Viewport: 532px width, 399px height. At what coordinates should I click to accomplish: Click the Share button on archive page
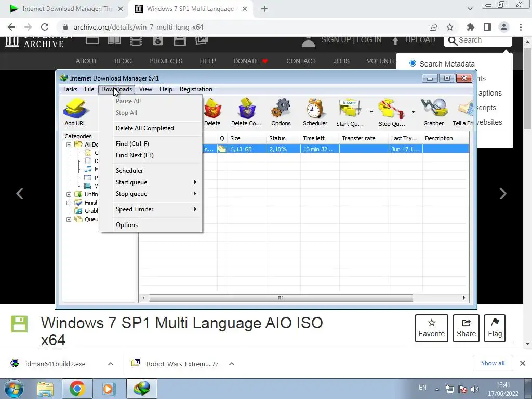click(x=466, y=328)
